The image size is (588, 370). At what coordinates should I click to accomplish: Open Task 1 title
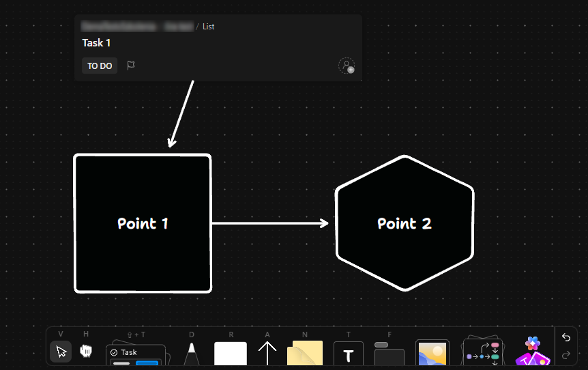click(96, 43)
